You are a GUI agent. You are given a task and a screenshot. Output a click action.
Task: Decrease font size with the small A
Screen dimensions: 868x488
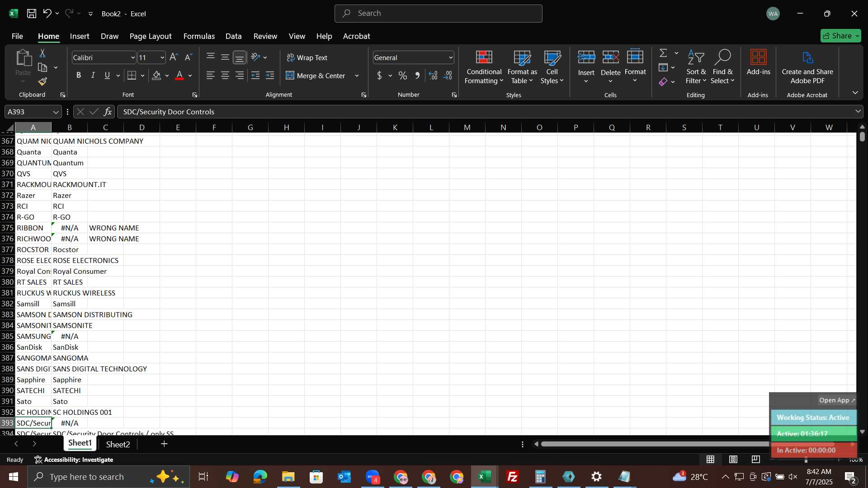pyautogui.click(x=189, y=57)
